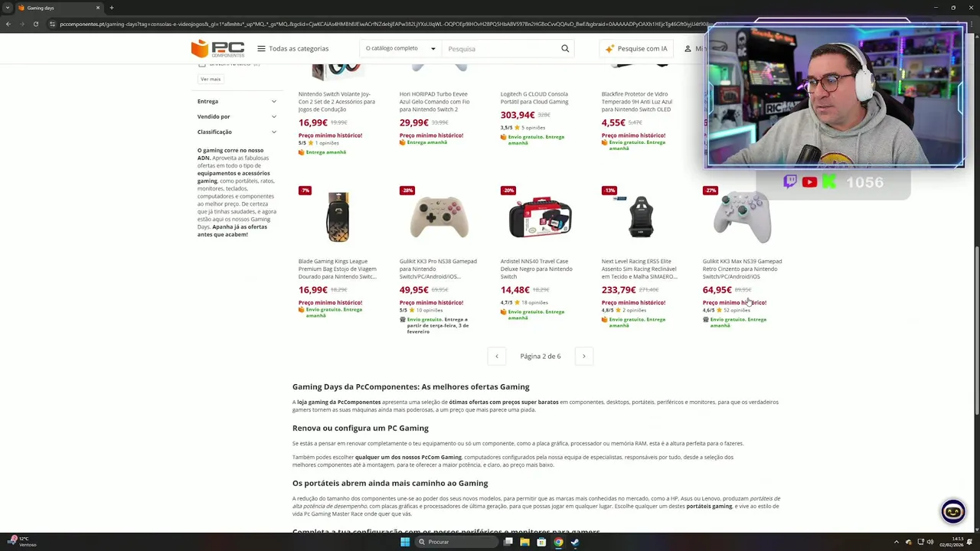Open Blackfire Protetor de Vidro link
The image size is (980, 551).
coord(637,101)
